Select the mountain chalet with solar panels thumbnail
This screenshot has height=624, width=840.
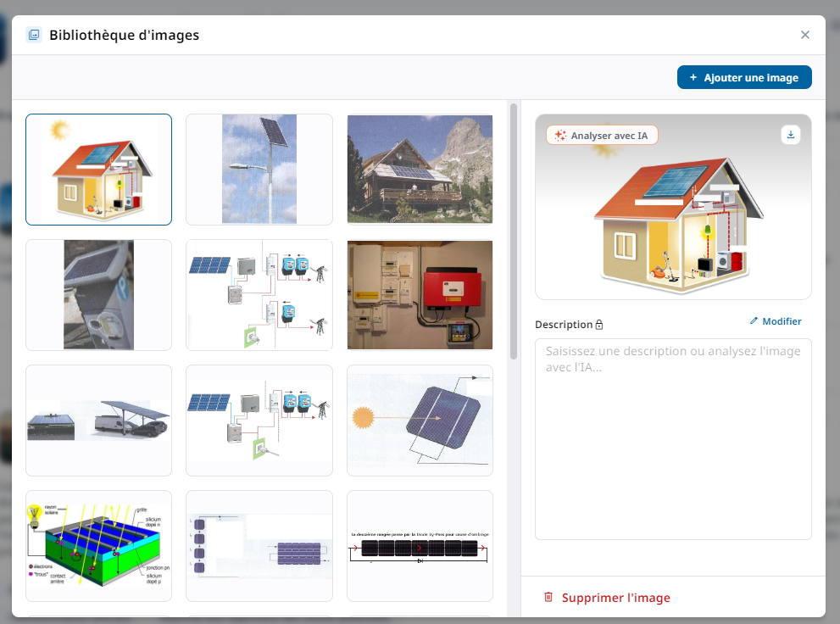(420, 170)
